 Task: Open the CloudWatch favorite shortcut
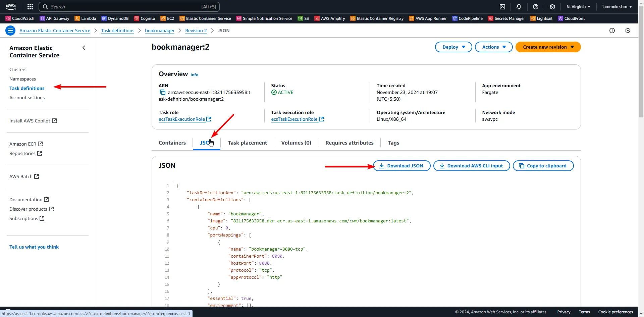(19, 18)
